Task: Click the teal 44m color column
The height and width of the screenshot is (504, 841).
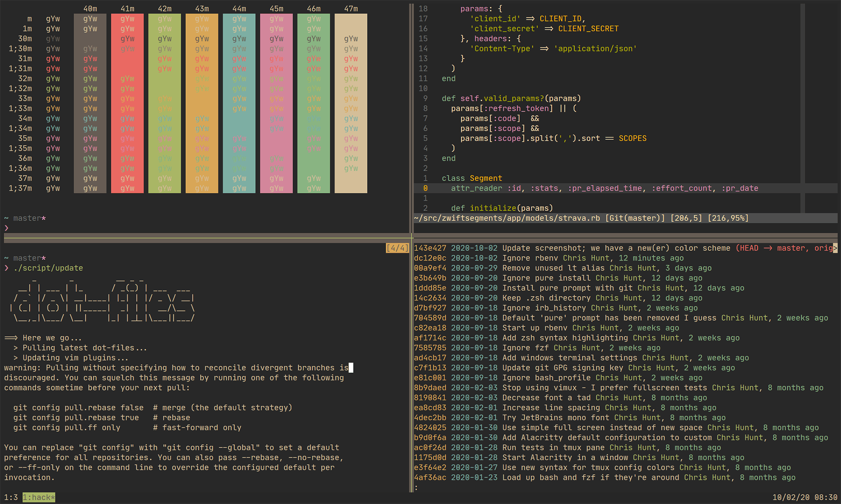Action: click(x=239, y=103)
